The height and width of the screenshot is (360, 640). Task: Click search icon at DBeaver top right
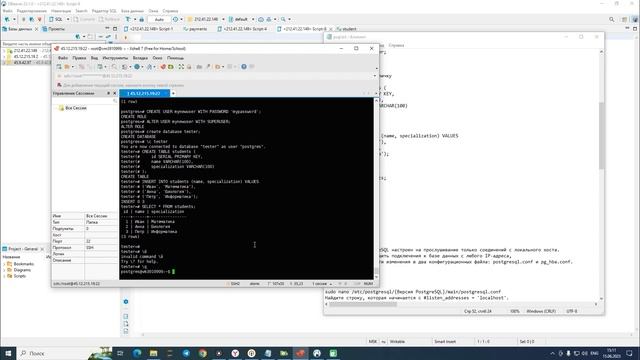611,19
